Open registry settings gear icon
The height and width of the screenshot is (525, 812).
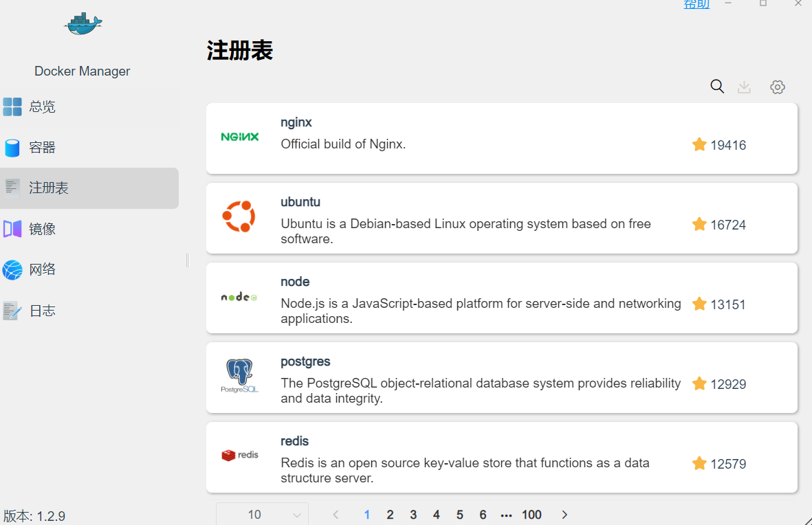(778, 87)
